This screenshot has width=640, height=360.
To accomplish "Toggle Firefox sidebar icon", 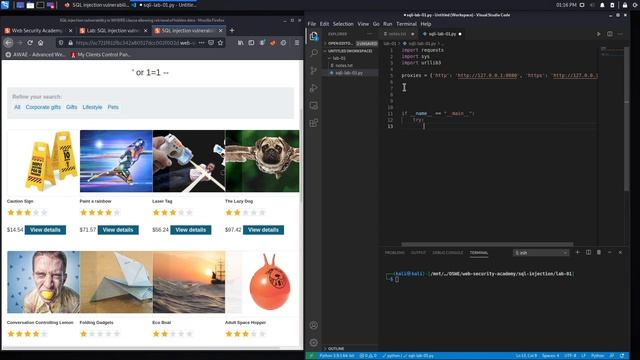I will click(x=251, y=42).
